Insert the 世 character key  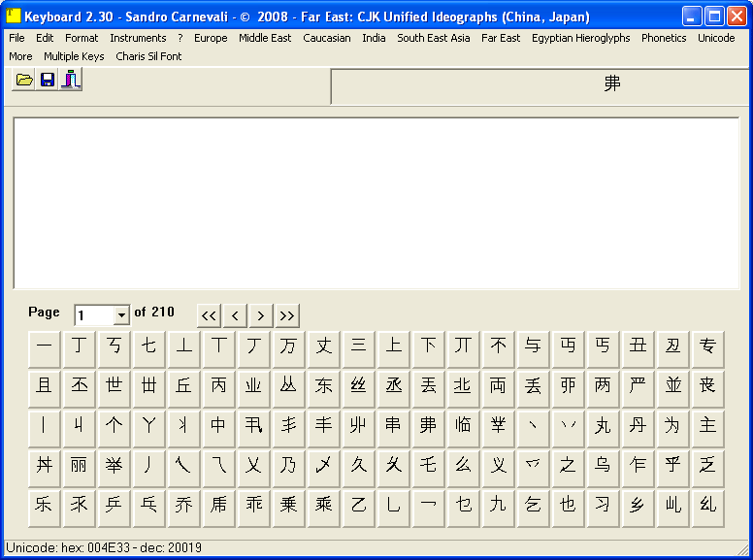115,389
